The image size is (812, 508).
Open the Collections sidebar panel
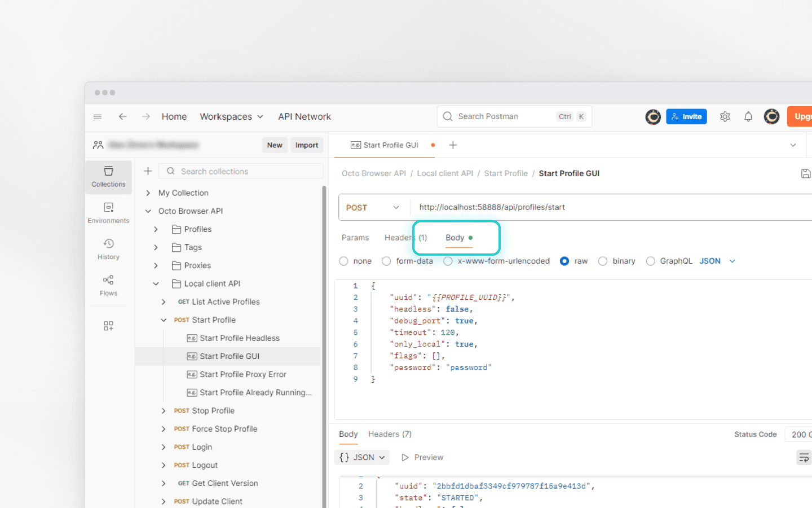tap(108, 177)
